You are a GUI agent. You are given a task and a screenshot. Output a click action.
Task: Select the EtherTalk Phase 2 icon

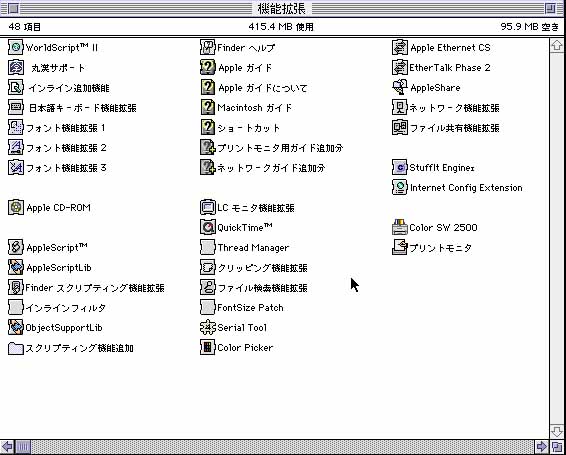click(400, 68)
